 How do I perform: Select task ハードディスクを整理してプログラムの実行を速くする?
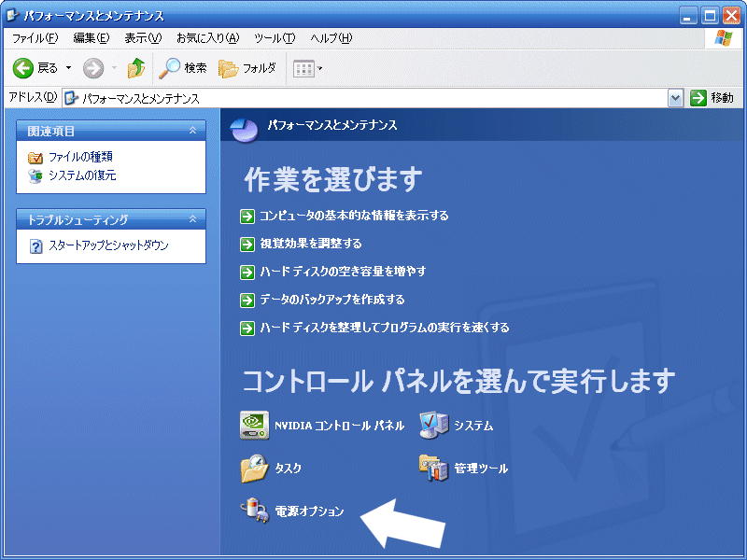click(385, 328)
